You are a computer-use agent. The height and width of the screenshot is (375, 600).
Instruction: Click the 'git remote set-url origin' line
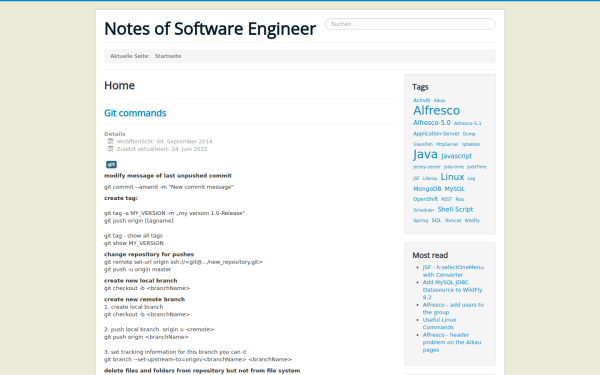click(183, 262)
